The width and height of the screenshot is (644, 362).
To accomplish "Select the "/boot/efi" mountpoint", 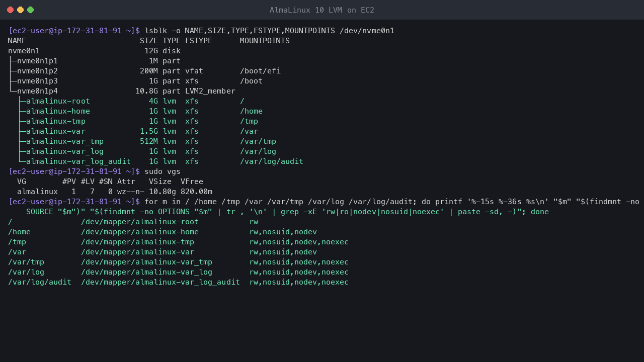I will click(260, 71).
